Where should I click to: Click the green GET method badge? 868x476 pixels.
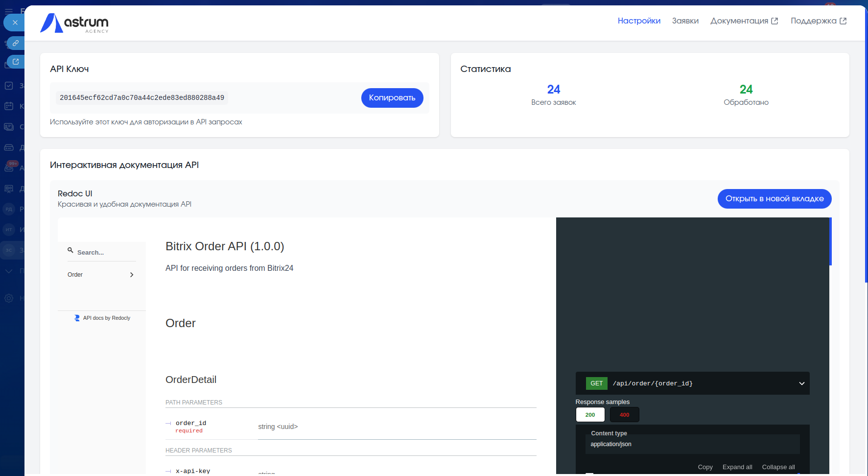click(x=596, y=383)
